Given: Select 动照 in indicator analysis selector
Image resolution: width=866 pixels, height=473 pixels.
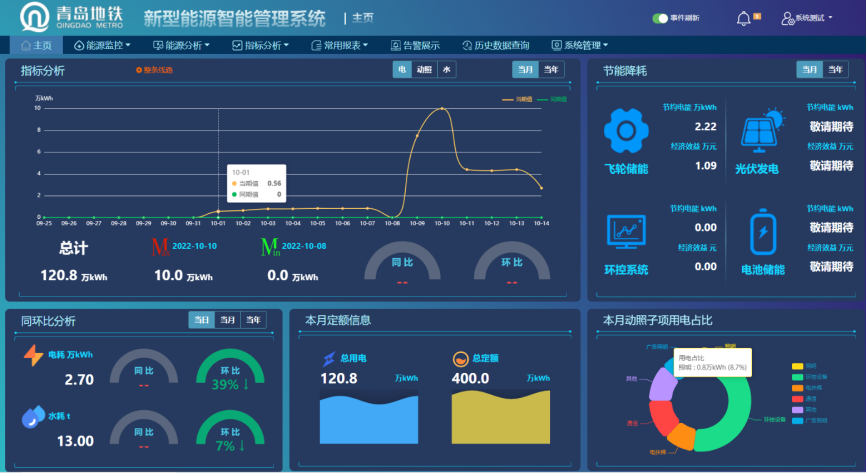Looking at the screenshot, I should pyautogui.click(x=425, y=69).
